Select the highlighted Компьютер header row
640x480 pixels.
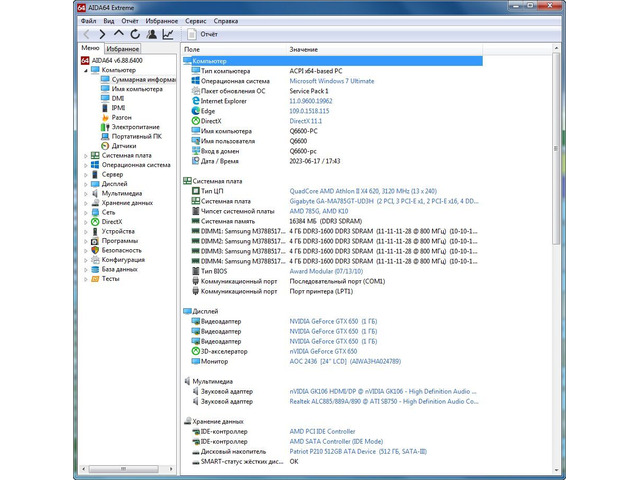332,61
